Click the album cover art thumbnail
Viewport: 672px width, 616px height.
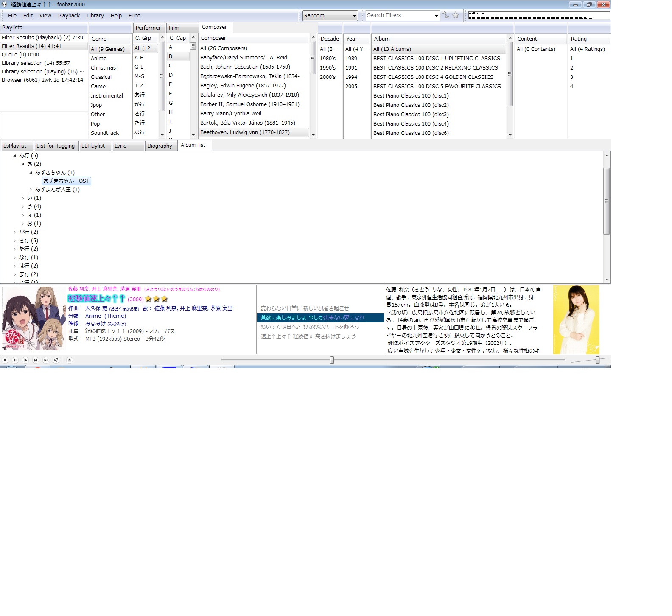coord(34,319)
